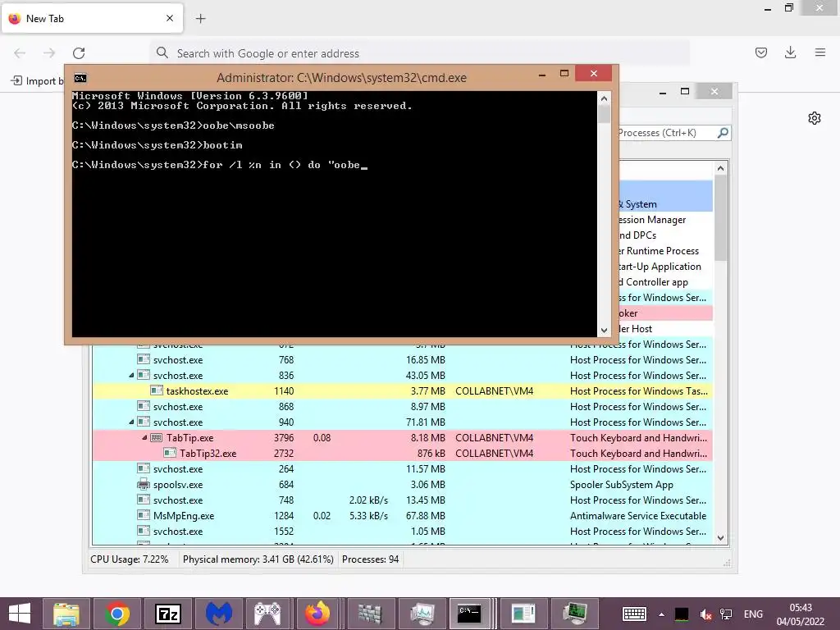Select svchost.exe with PID 1552
Screen dimensions: 840x630
(403, 531)
